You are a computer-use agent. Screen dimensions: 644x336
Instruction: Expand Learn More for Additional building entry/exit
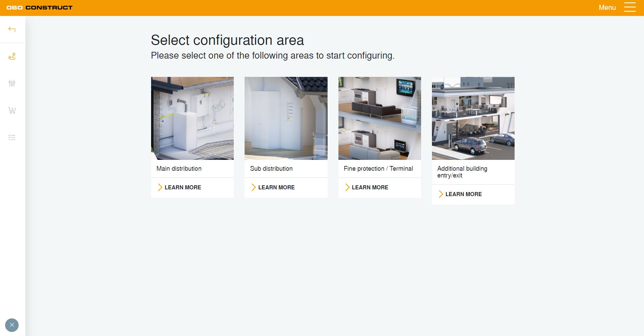(x=463, y=194)
